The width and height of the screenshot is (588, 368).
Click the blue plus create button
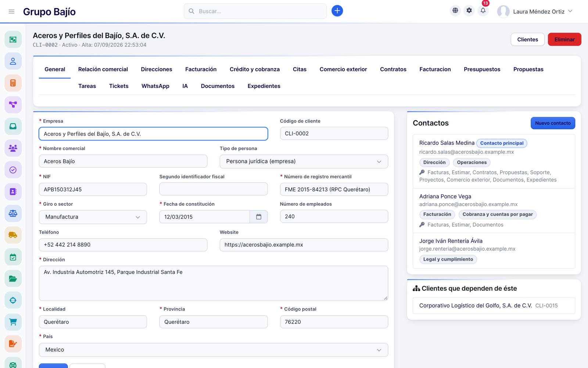337,11
